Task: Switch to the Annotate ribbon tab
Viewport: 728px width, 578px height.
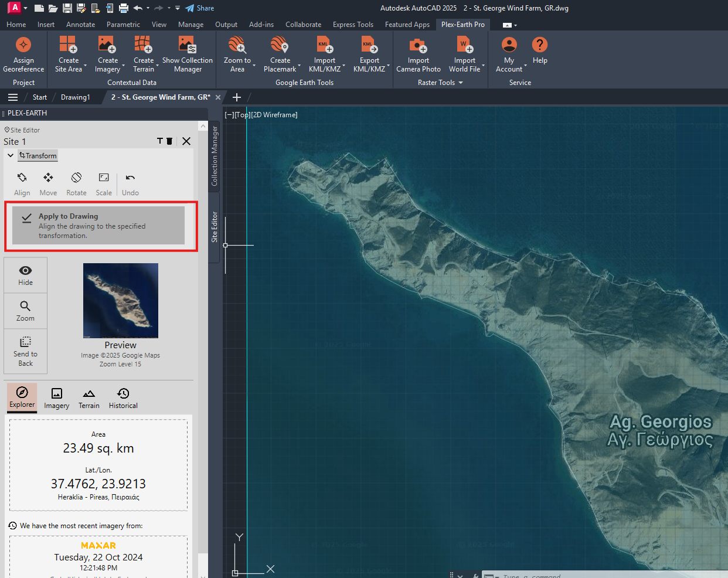Action: (80, 25)
